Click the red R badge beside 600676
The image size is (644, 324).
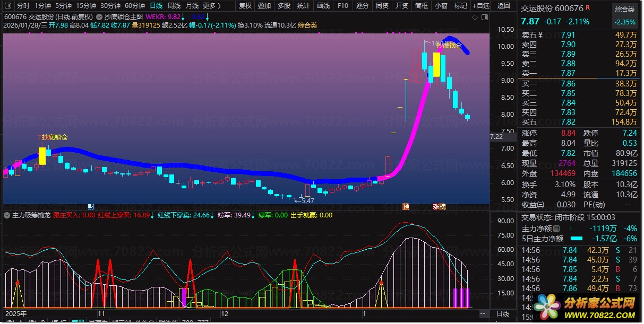588,8
